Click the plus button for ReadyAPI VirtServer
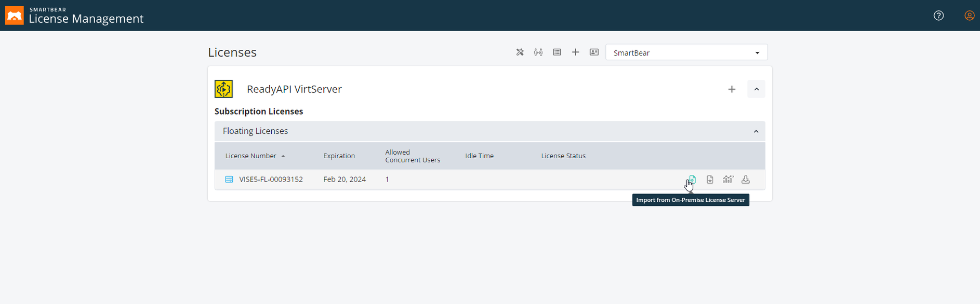Screen dimensions: 980x304 click(732, 89)
